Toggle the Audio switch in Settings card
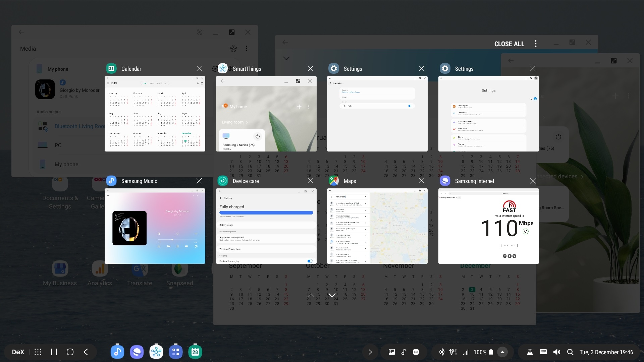 click(410, 106)
